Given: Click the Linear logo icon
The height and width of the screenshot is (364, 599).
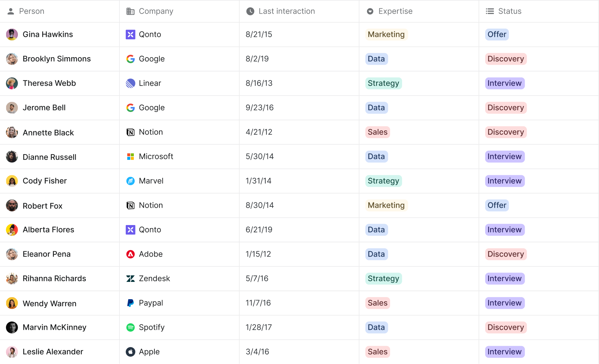Looking at the screenshot, I should click(130, 83).
